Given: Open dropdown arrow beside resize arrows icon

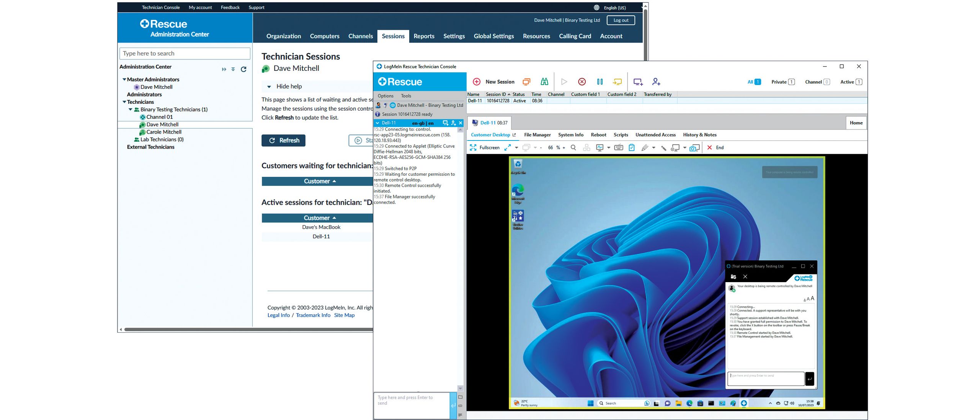Looking at the screenshot, I should 516,148.
